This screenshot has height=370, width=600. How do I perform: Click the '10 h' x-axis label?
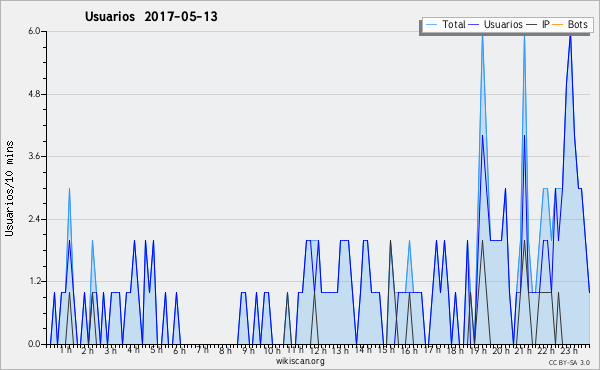click(272, 351)
